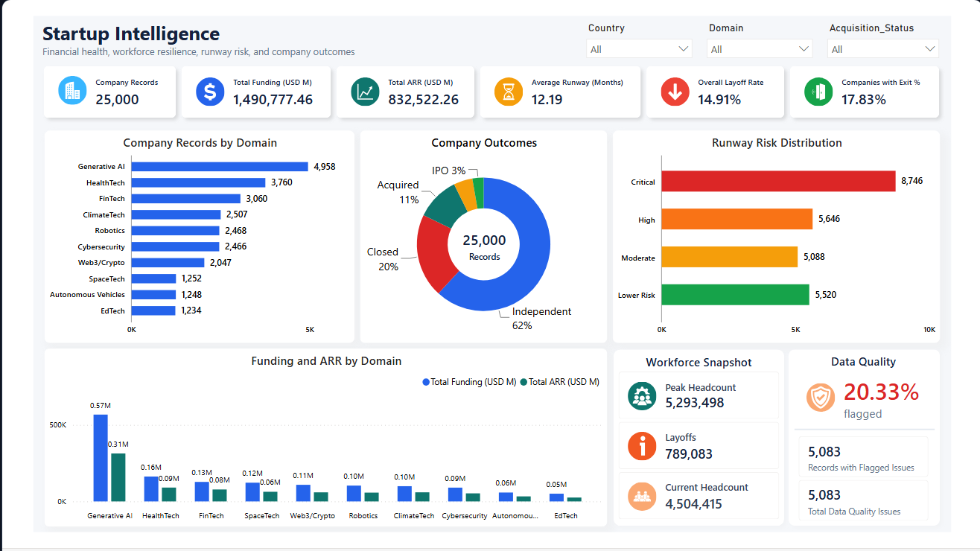Viewport: 980px width, 551px height.
Task: Select the HealthTech bar in domain chart
Action: 199,182
